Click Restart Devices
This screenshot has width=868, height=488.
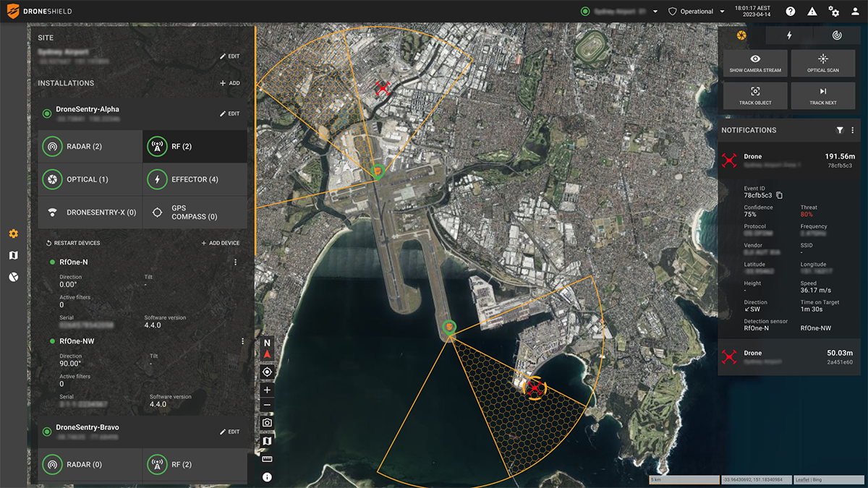click(72, 243)
